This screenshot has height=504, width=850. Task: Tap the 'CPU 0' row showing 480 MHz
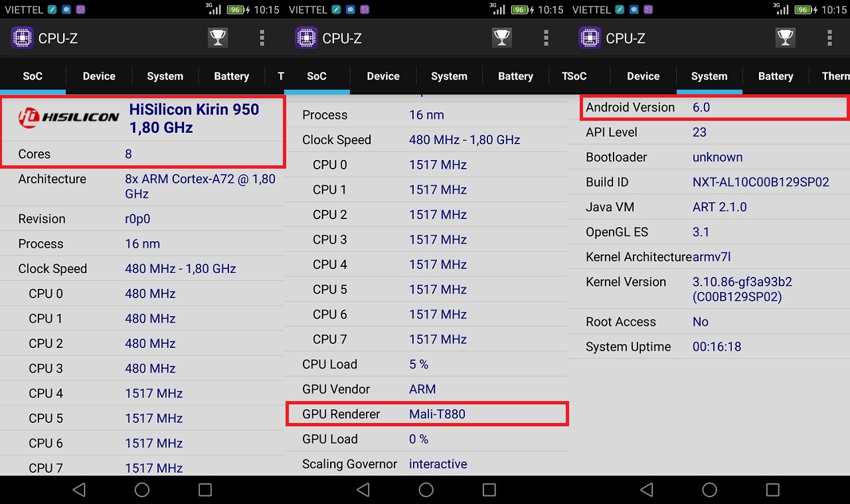142,294
